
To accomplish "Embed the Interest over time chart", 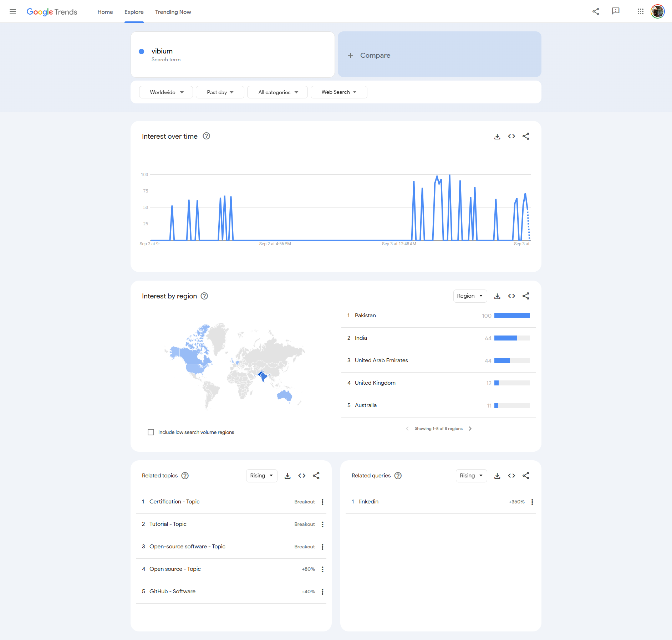I will [x=511, y=137].
